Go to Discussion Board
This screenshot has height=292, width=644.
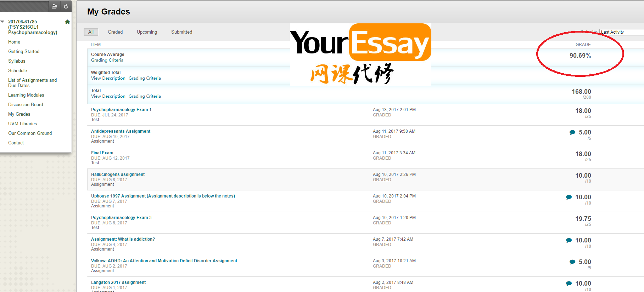(26, 104)
